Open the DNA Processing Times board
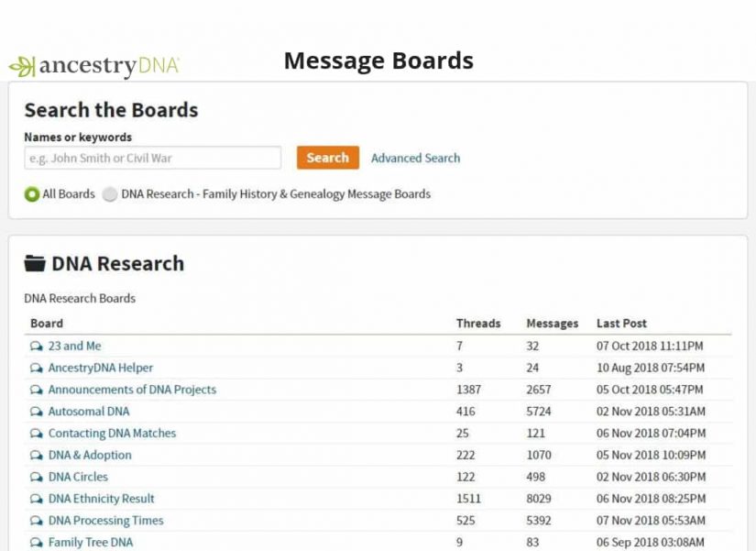Screen dimensions: 756x551 pyautogui.click(x=105, y=521)
